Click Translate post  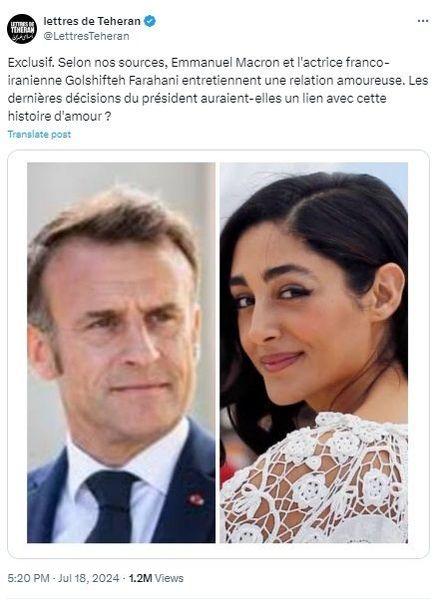click(x=39, y=134)
